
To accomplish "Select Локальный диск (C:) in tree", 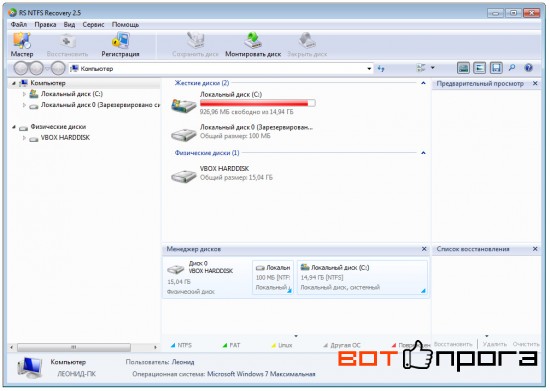I will pos(72,94).
